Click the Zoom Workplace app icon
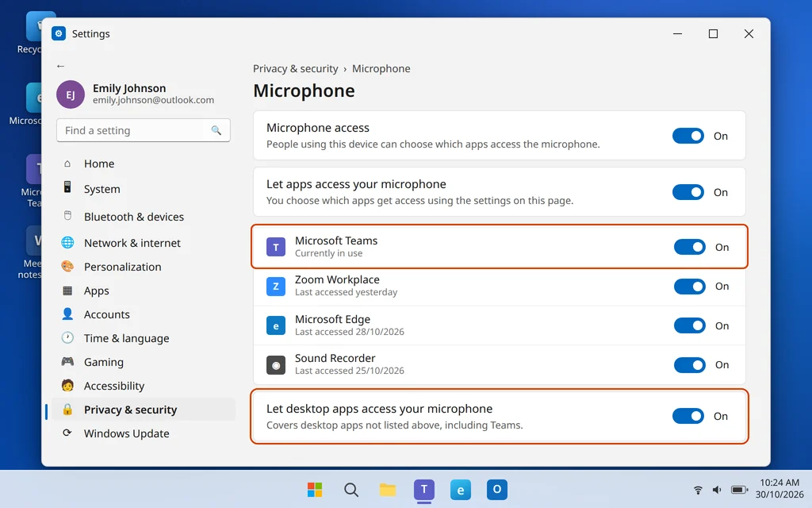Screen dimensions: 812x508 [275, 286]
